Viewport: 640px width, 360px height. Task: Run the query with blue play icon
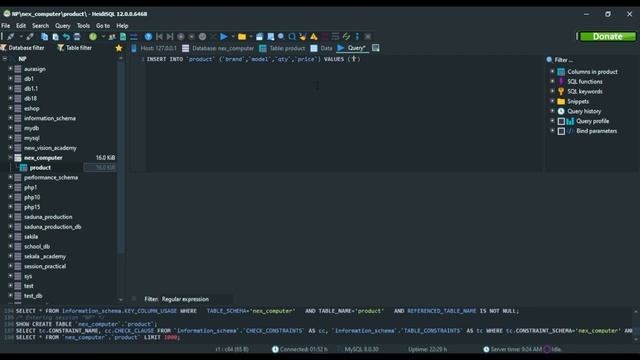(224, 37)
